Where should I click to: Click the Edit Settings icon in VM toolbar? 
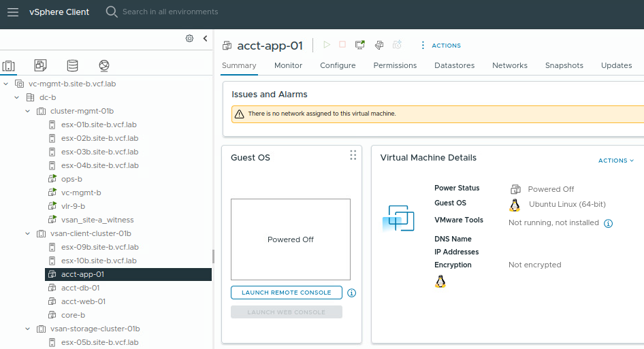tap(379, 45)
